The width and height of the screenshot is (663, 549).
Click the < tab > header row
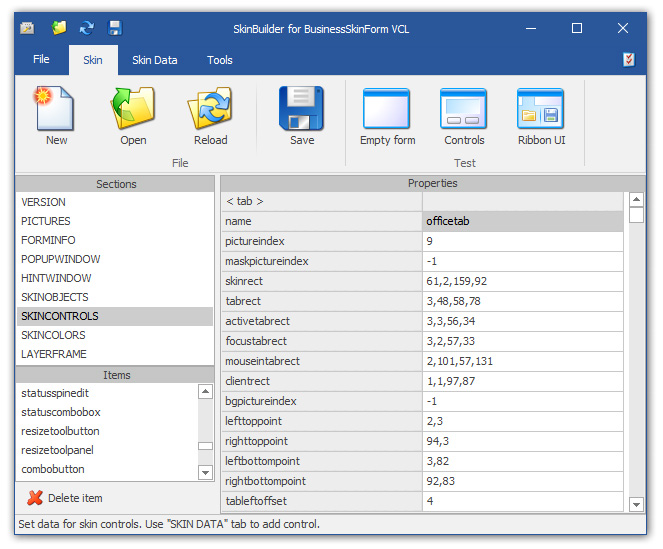click(422, 201)
